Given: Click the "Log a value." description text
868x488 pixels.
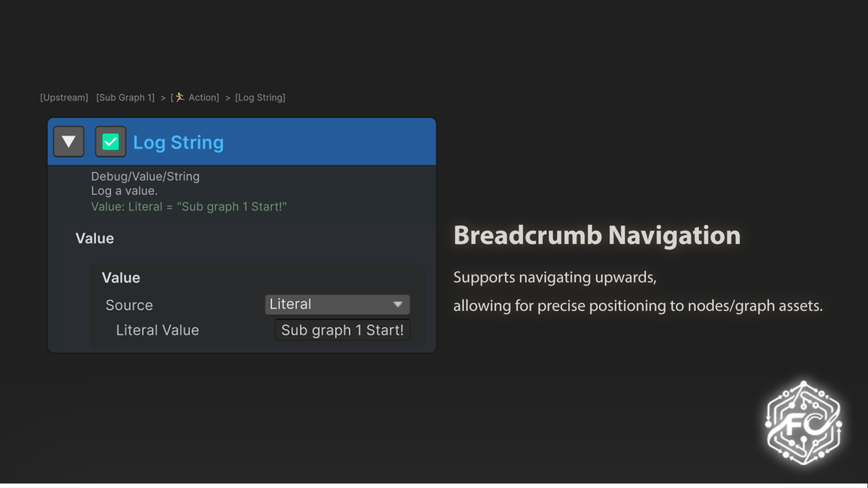Looking at the screenshot, I should click(x=124, y=191).
